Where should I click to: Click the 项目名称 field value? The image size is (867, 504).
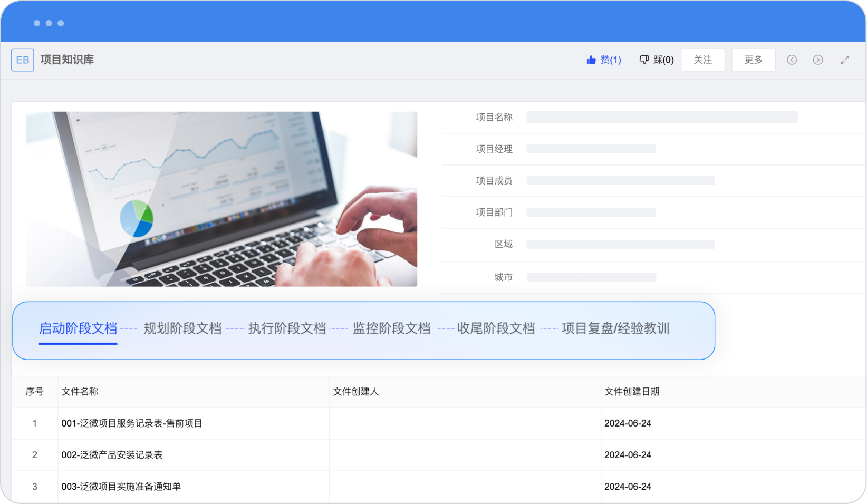click(x=662, y=117)
